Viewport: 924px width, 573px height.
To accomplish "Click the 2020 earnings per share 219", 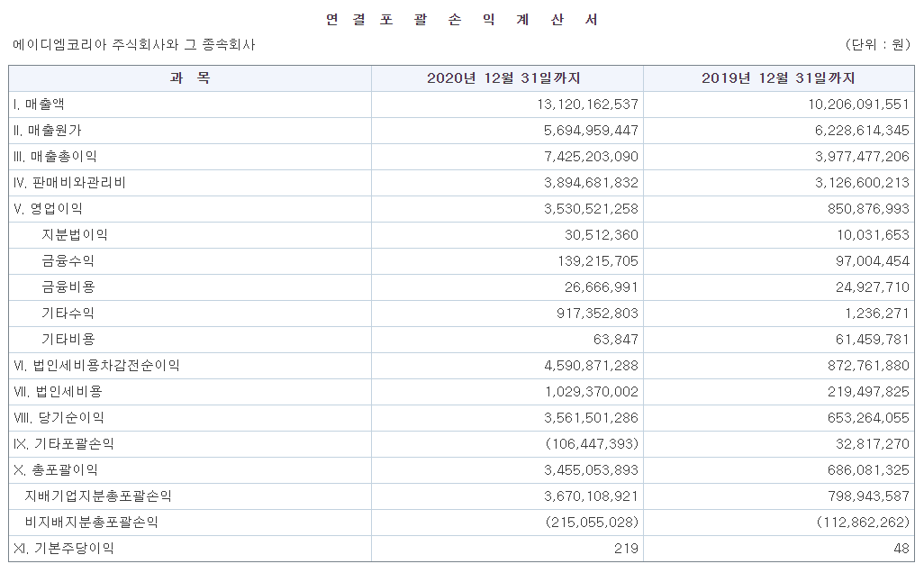I will (x=627, y=549).
